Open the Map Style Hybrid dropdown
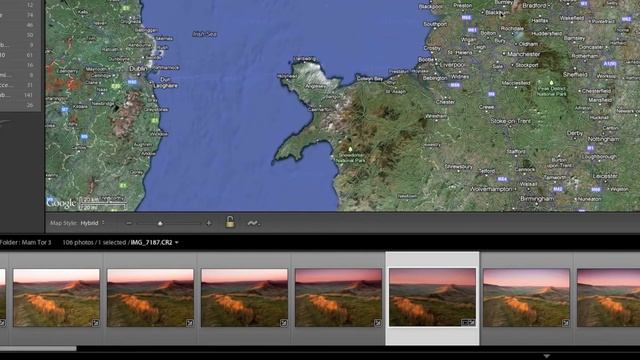This screenshot has width=640, height=360. coord(92,223)
